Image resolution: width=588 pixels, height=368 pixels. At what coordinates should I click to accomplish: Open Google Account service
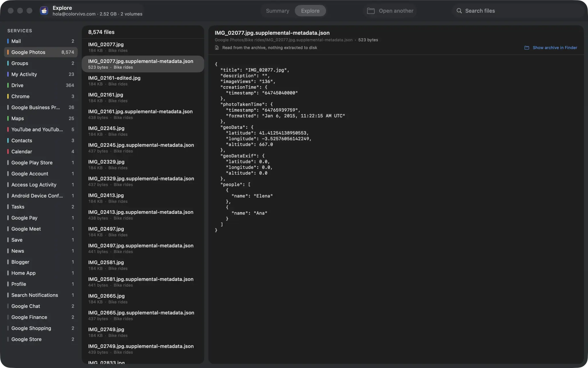pyautogui.click(x=41, y=174)
